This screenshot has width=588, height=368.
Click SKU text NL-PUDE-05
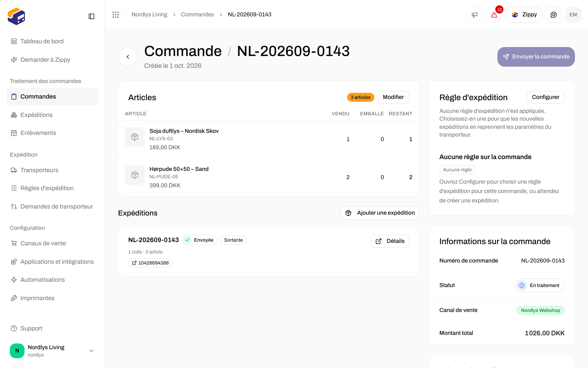[x=164, y=177]
